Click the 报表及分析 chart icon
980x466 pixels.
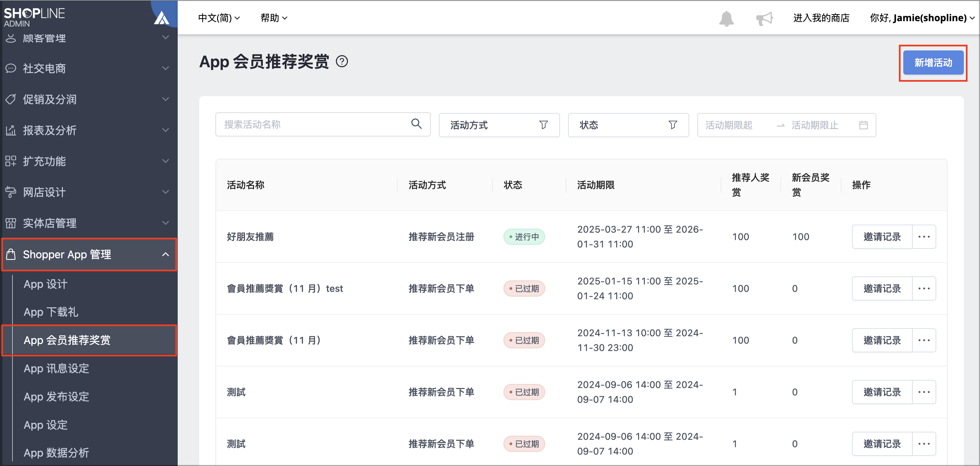pos(11,130)
